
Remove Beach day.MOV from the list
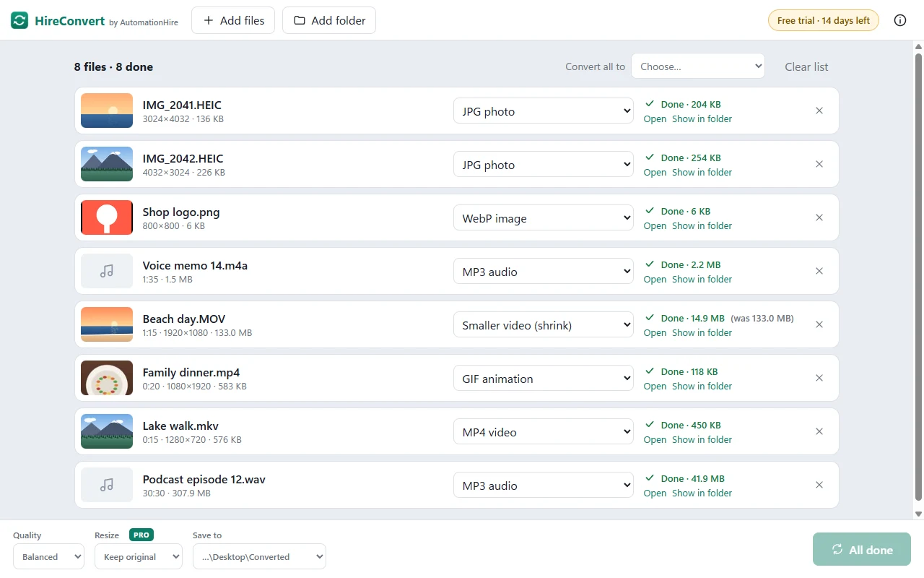(x=819, y=324)
